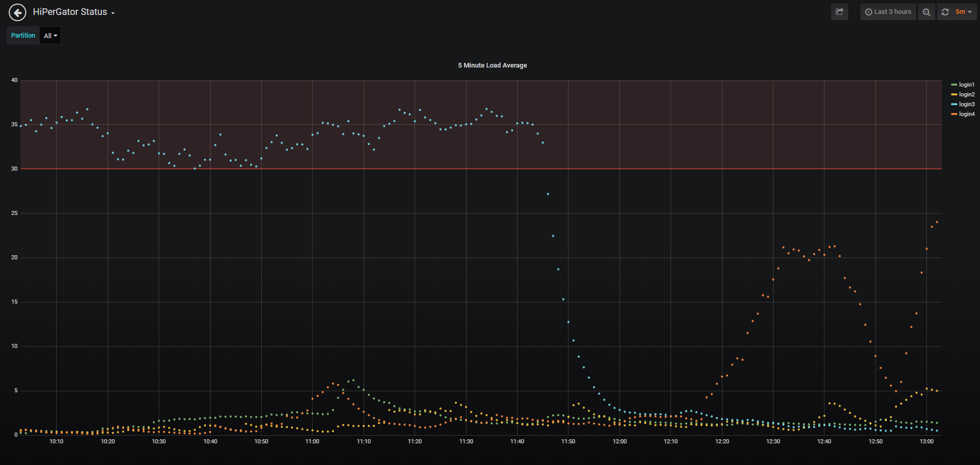This screenshot has width=980, height=465.
Task: Click the back arrow icon
Action: pyautogui.click(x=18, y=12)
